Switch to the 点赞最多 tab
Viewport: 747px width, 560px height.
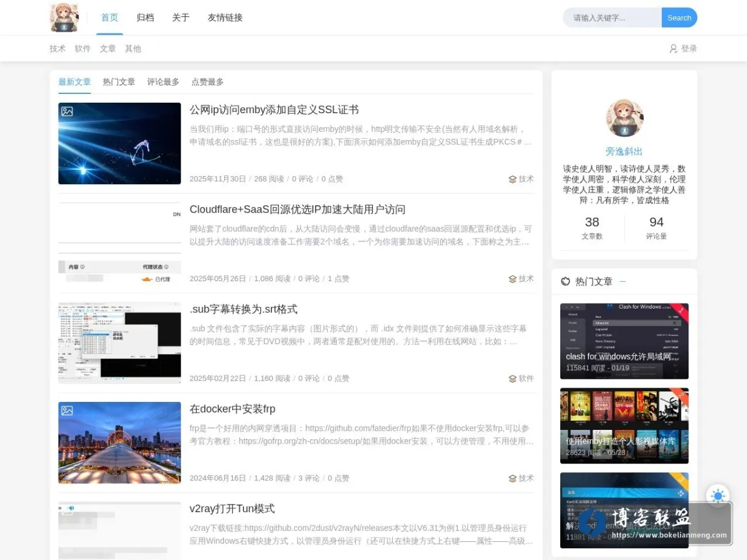207,82
